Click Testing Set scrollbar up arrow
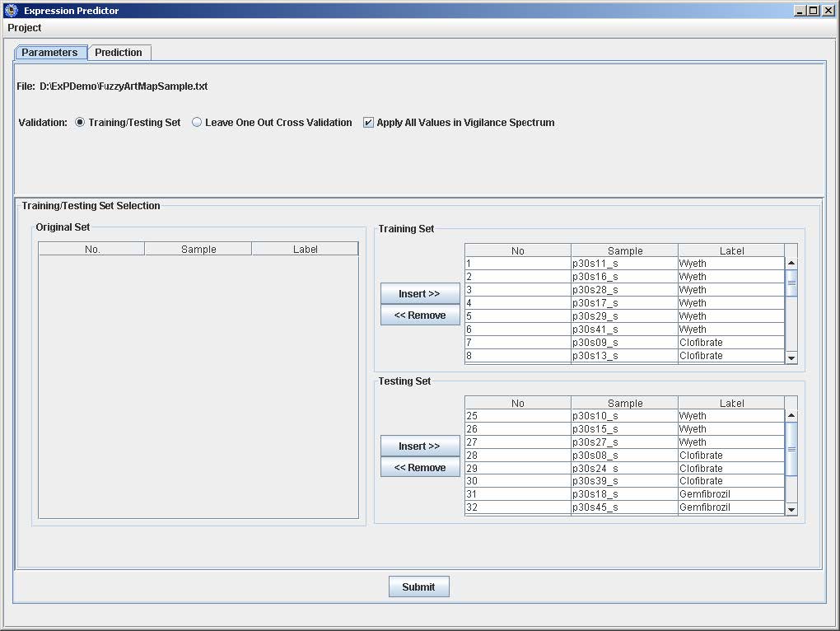Screen dimensions: 840x631 coord(791,416)
